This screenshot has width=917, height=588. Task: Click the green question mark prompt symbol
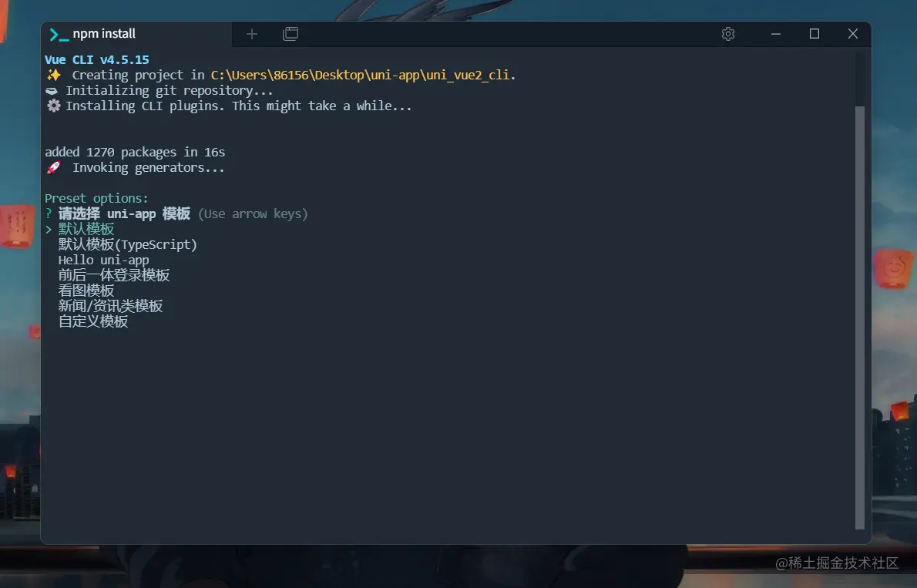(49, 214)
